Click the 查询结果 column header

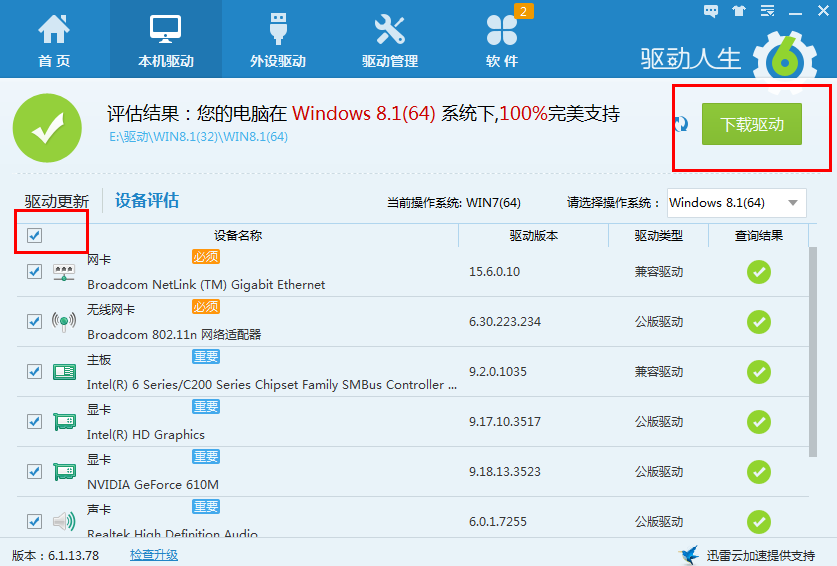pyautogui.click(x=759, y=235)
